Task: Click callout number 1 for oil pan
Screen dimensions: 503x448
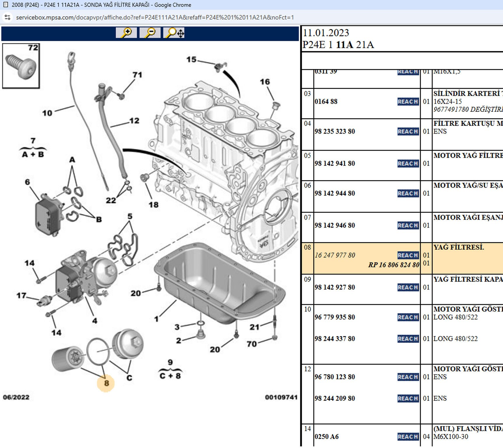Action: point(156,319)
